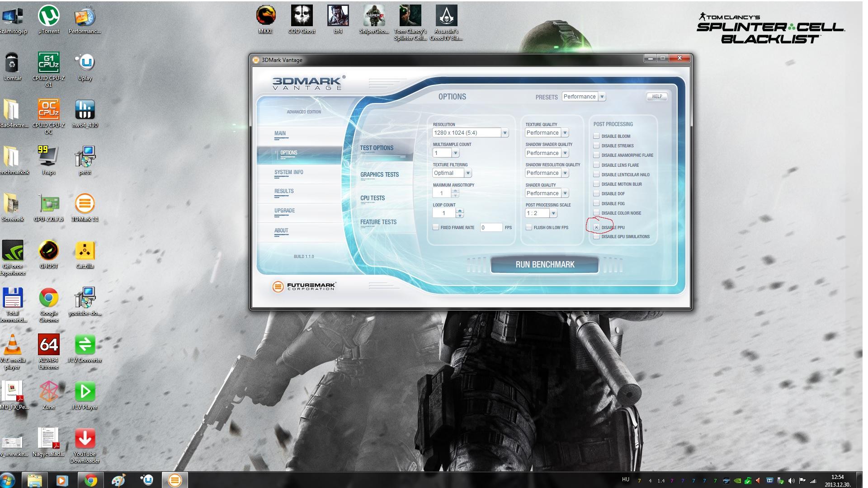Open the CPUID CPU-Z OC icon
Image resolution: width=868 pixels, height=488 pixels.
49,117
